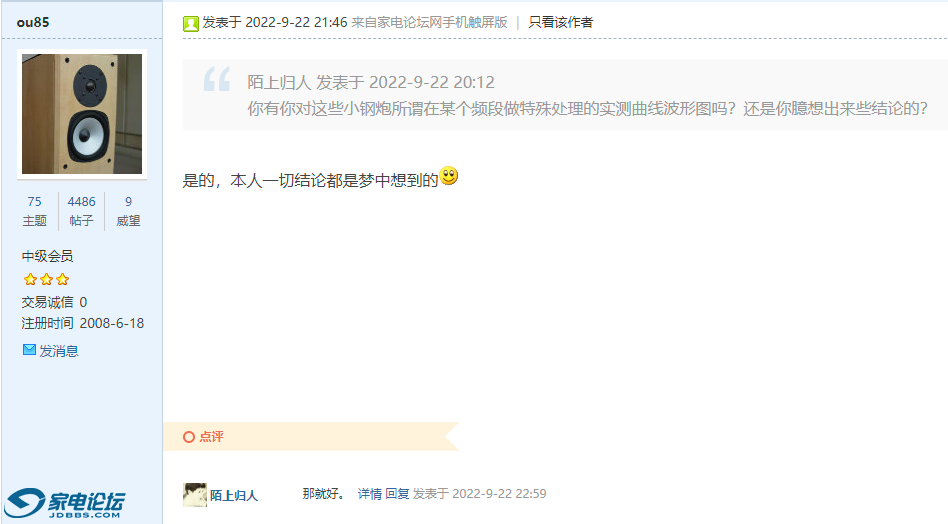Open the 详情 link in the comment
Screen dimensions: 948x524
369,494
